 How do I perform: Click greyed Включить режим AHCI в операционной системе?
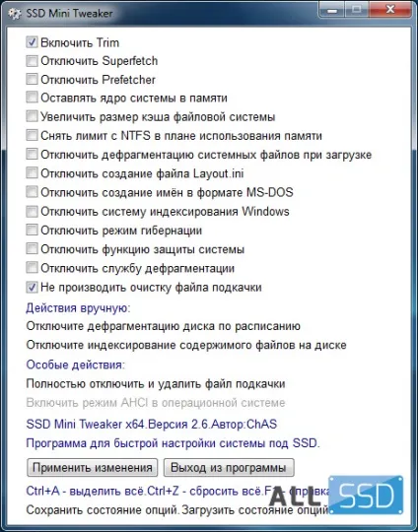point(156,403)
